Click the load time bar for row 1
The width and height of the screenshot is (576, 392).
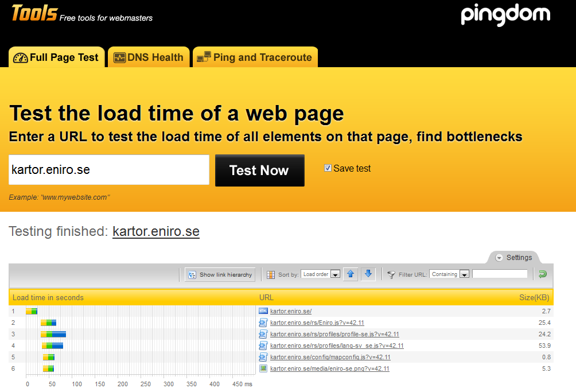[x=32, y=311]
